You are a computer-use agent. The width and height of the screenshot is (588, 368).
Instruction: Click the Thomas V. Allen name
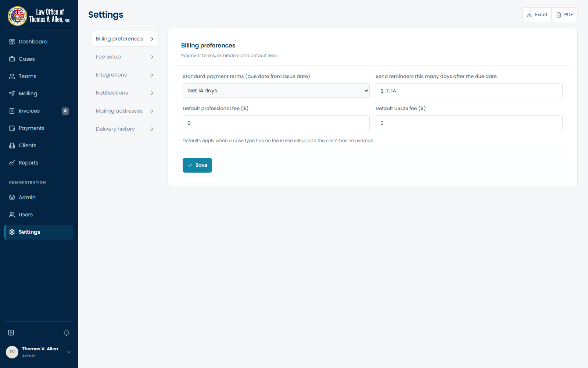[40, 349]
